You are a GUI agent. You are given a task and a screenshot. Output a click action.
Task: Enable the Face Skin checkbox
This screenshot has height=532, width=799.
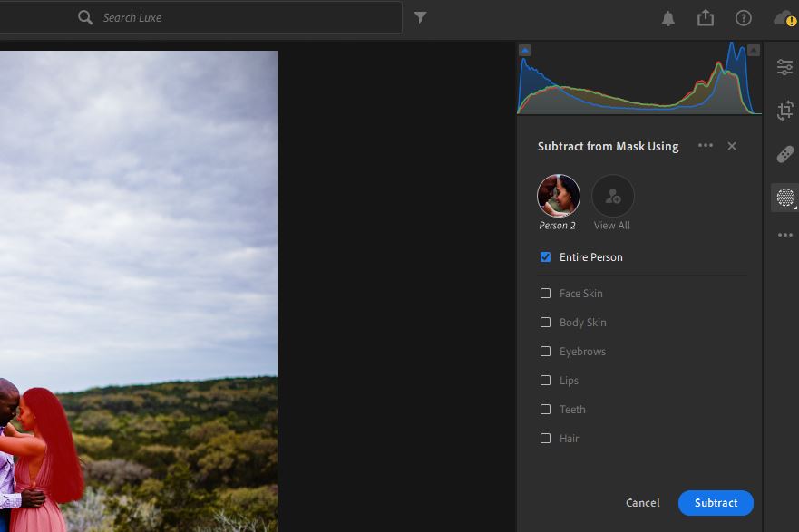tap(545, 294)
